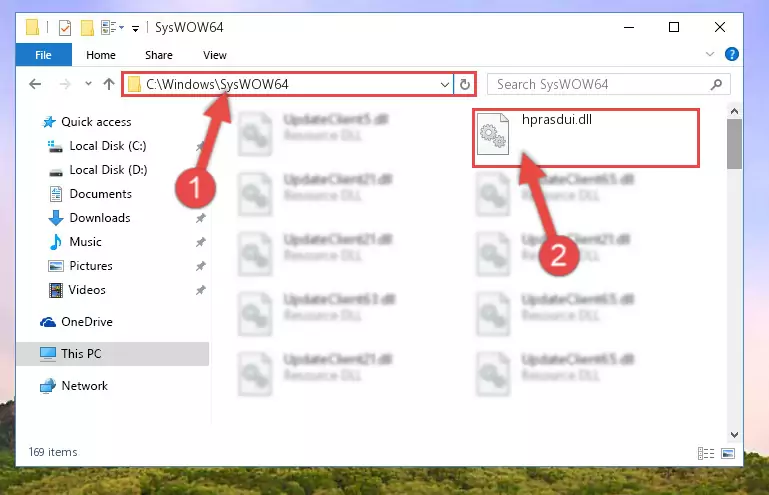Switch to Details view in status bar

[x=706, y=453]
